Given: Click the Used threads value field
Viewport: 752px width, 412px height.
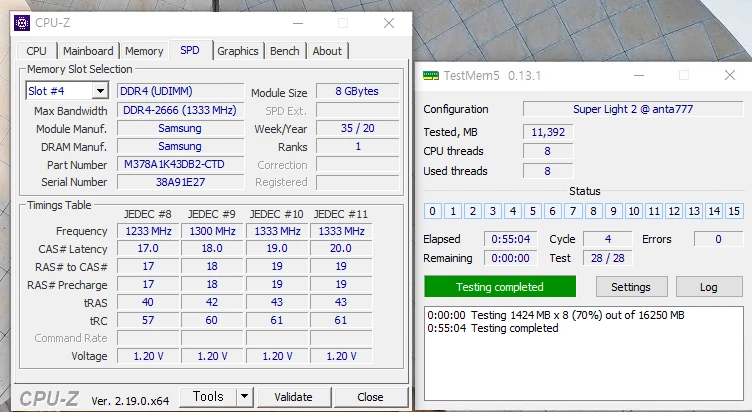Looking at the screenshot, I should [x=548, y=171].
